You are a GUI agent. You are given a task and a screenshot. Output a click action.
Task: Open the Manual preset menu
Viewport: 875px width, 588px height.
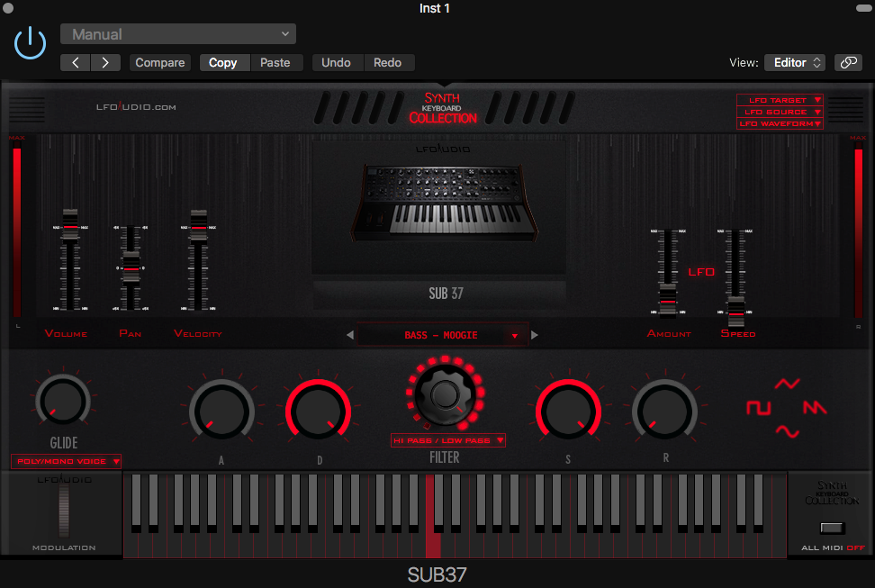coord(177,33)
